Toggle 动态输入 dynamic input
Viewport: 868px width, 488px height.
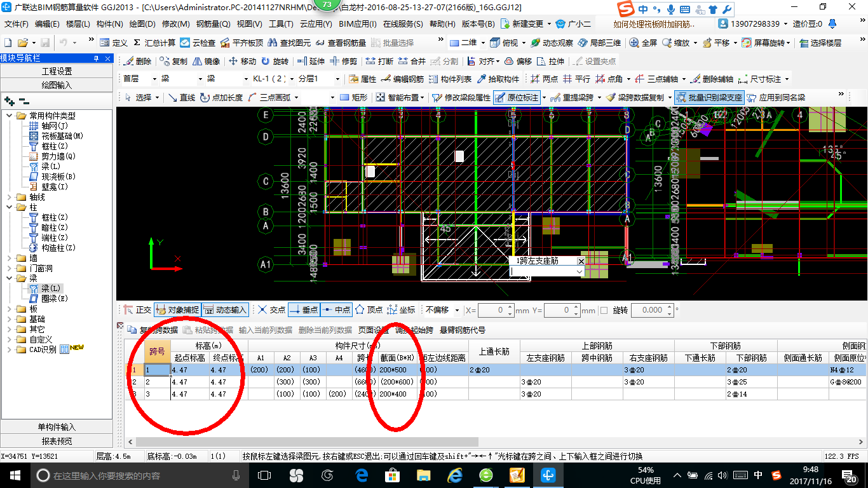(x=225, y=310)
